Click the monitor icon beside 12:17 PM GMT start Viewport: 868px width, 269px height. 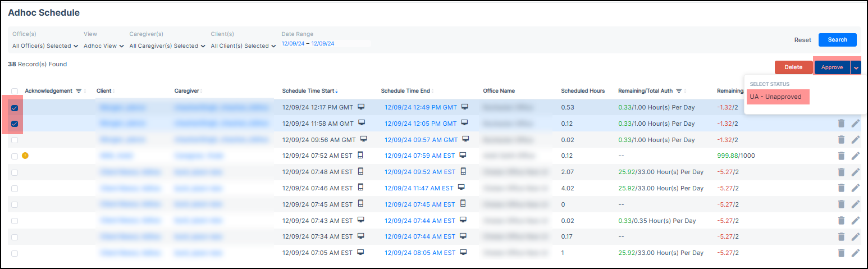[x=362, y=107]
